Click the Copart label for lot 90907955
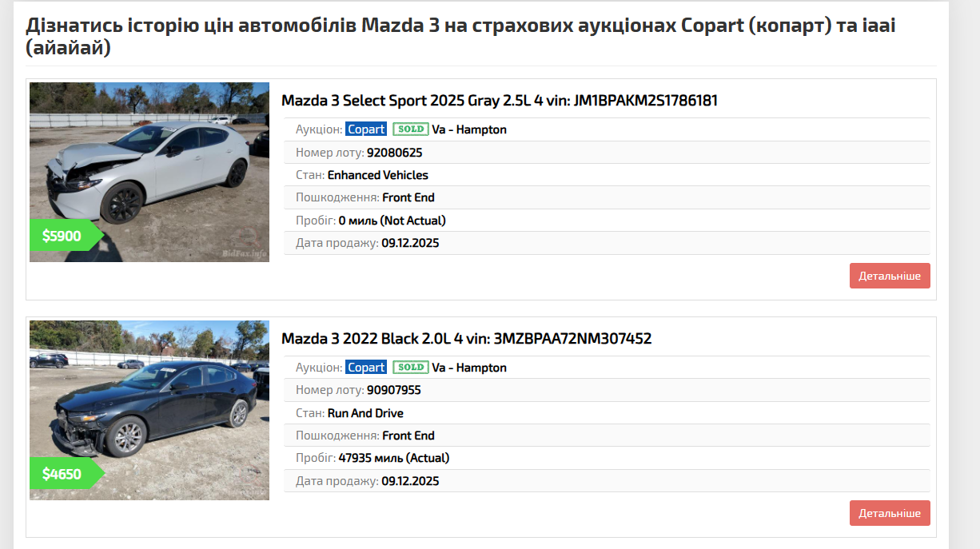This screenshot has width=980, height=549. click(x=366, y=368)
